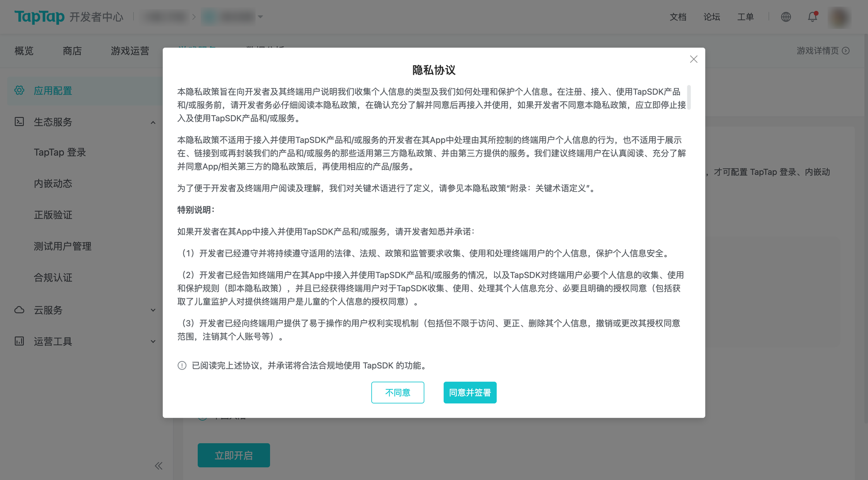Open 内嵌动态 sidebar item
The height and width of the screenshot is (480, 868).
[x=53, y=183]
